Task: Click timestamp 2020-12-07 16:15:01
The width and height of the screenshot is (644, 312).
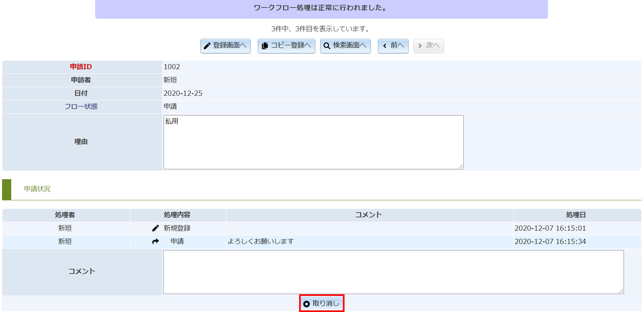Action: [x=550, y=228]
